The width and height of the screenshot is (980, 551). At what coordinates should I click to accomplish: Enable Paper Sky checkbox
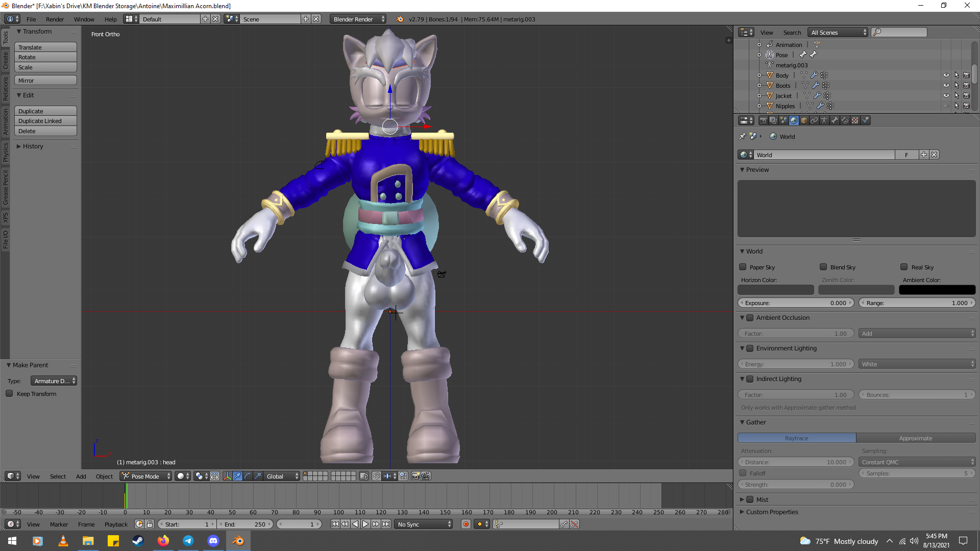pyautogui.click(x=743, y=267)
